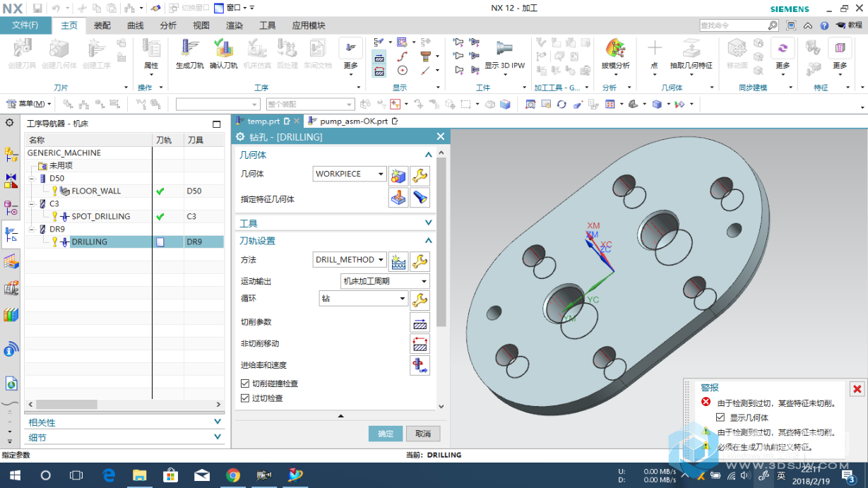Image resolution: width=868 pixels, height=488 pixels.
Task: Launch the 拔模分析 draft analysis tool
Action: (x=615, y=48)
